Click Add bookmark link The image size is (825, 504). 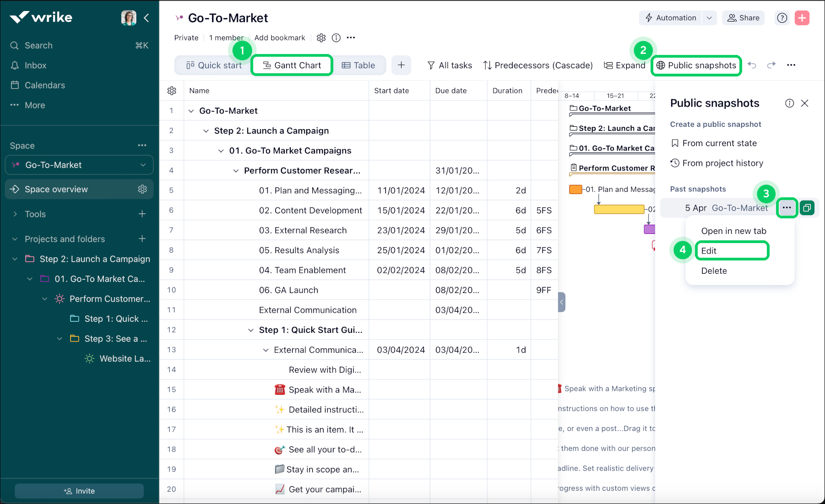point(280,38)
